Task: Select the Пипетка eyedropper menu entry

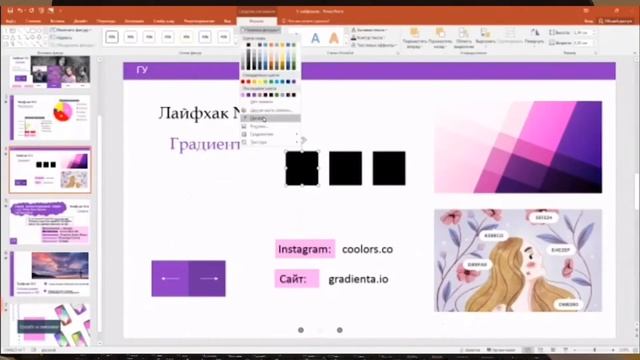Action: point(270,118)
